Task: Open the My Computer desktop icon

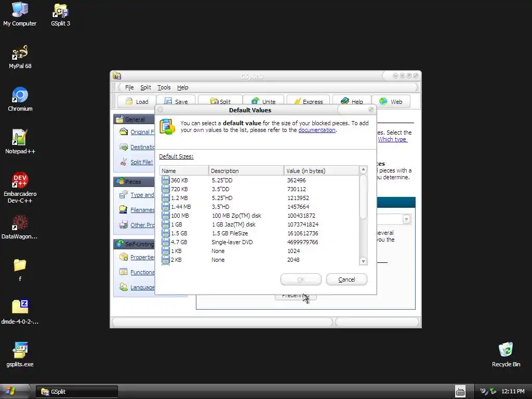Action: [20, 14]
